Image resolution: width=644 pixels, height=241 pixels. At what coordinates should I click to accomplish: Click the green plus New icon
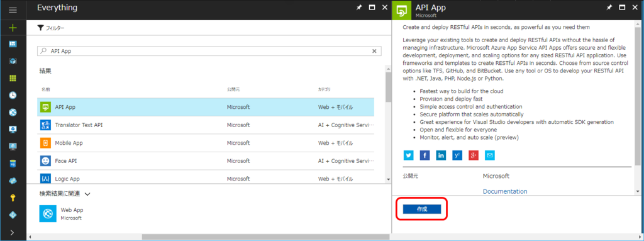pyautogui.click(x=13, y=28)
